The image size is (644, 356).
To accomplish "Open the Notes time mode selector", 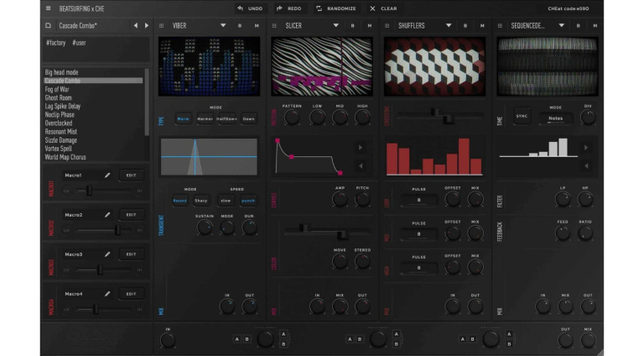I will click(555, 118).
